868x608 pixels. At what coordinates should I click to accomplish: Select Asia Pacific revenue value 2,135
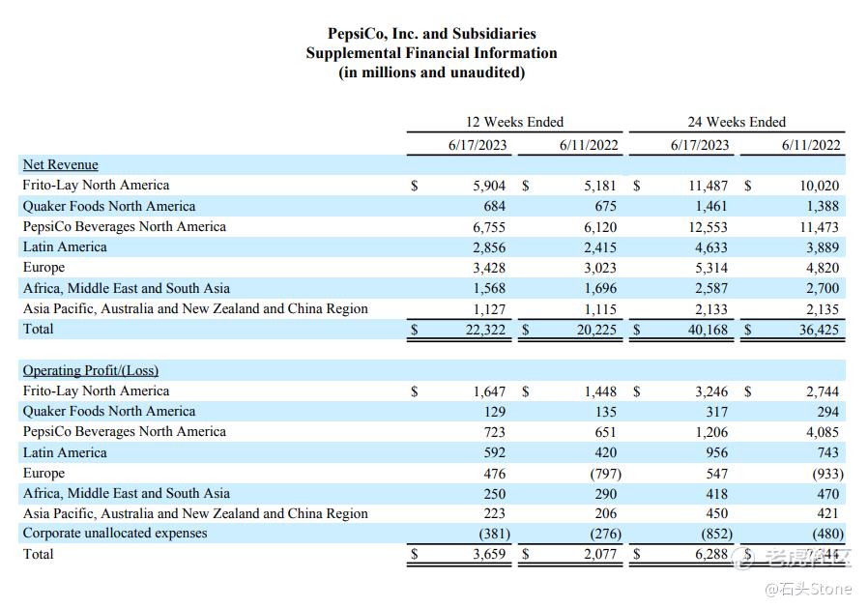823,309
